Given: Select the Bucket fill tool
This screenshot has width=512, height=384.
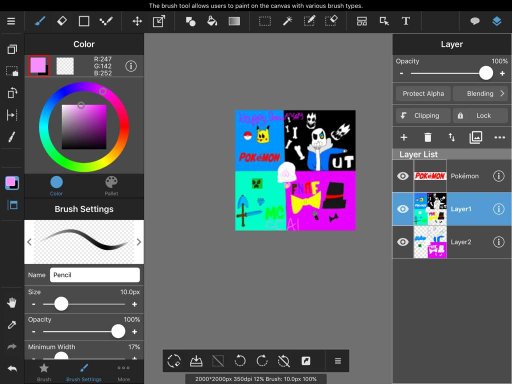Looking at the screenshot, I should click(x=212, y=21).
